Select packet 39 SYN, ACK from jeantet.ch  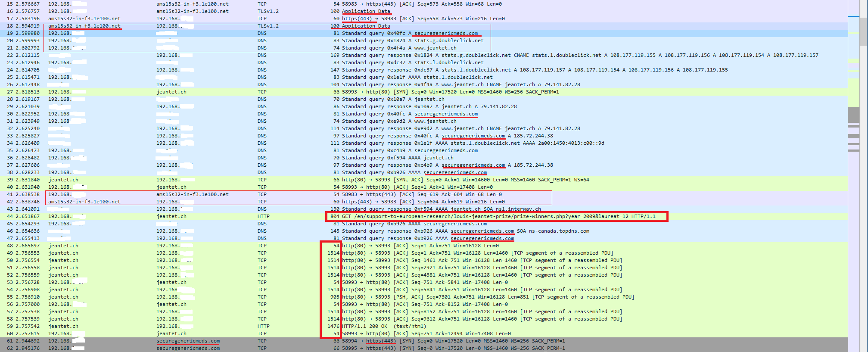tap(424, 180)
